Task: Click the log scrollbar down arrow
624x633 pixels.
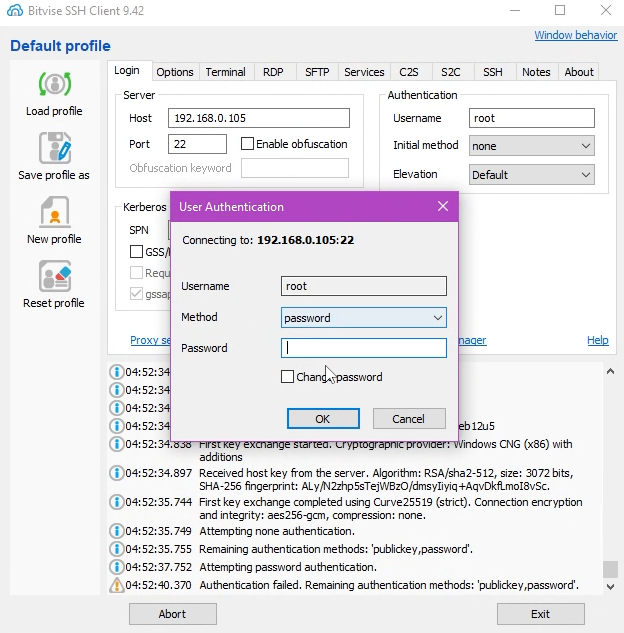Action: [x=610, y=586]
